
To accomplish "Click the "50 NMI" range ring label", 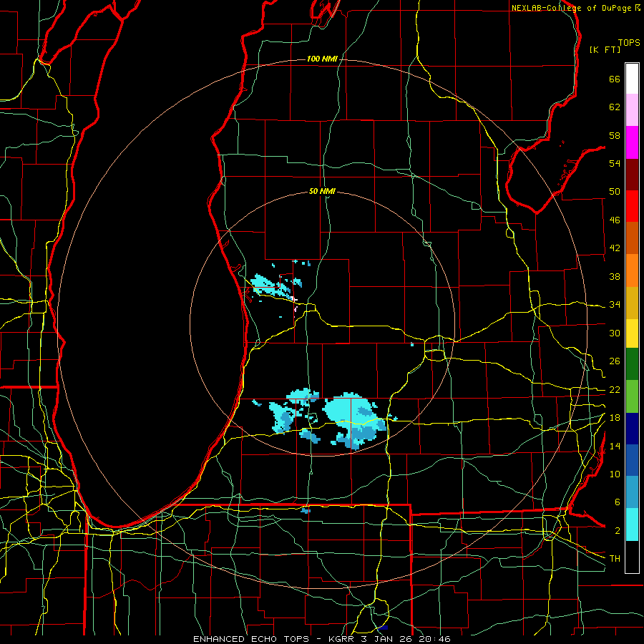I will [323, 191].
